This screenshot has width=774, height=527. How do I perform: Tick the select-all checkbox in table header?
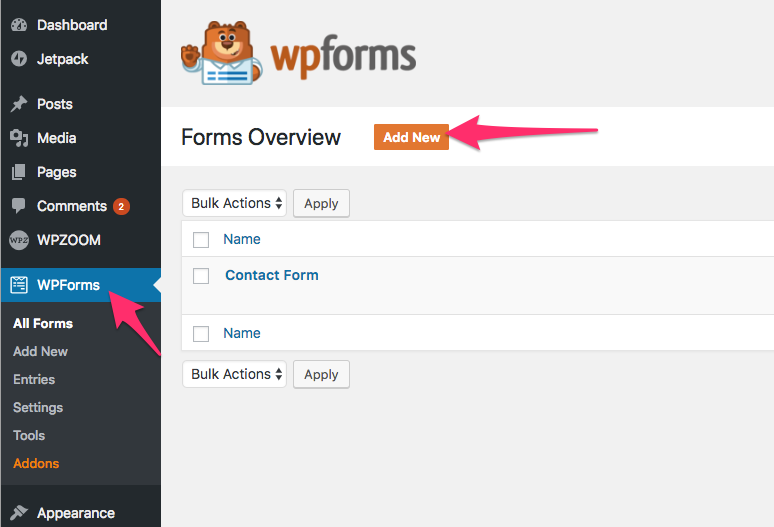pos(201,240)
